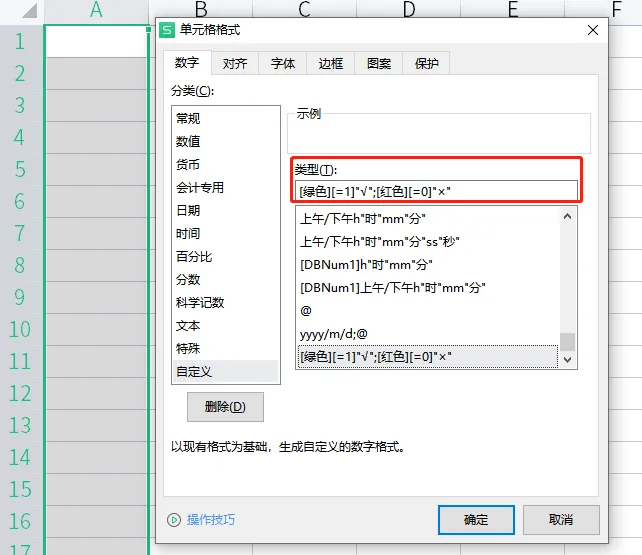Switch to the 对齐 tab
The width and height of the screenshot is (642, 555).
click(x=235, y=63)
